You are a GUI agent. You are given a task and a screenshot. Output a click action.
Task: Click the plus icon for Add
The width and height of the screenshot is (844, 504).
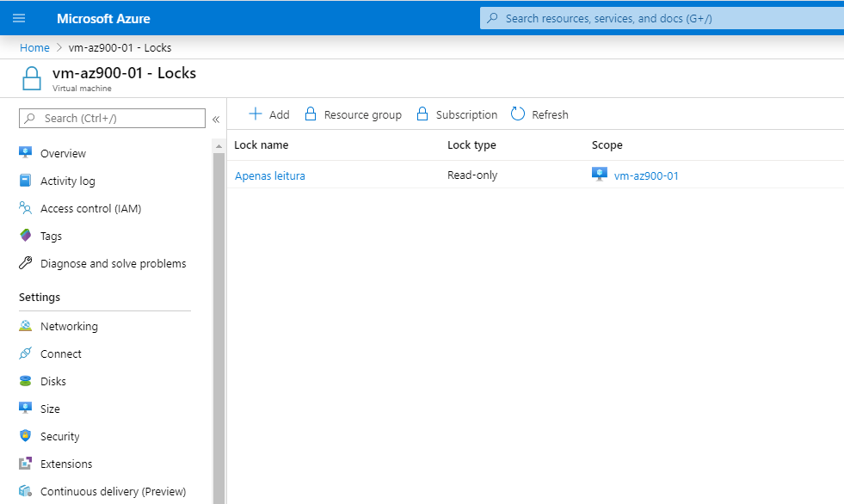tap(256, 114)
